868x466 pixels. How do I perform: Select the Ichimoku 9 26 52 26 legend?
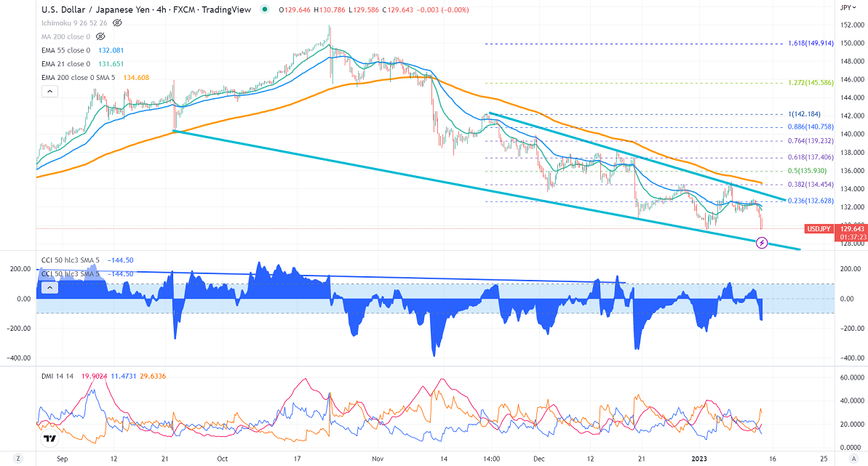74,23
